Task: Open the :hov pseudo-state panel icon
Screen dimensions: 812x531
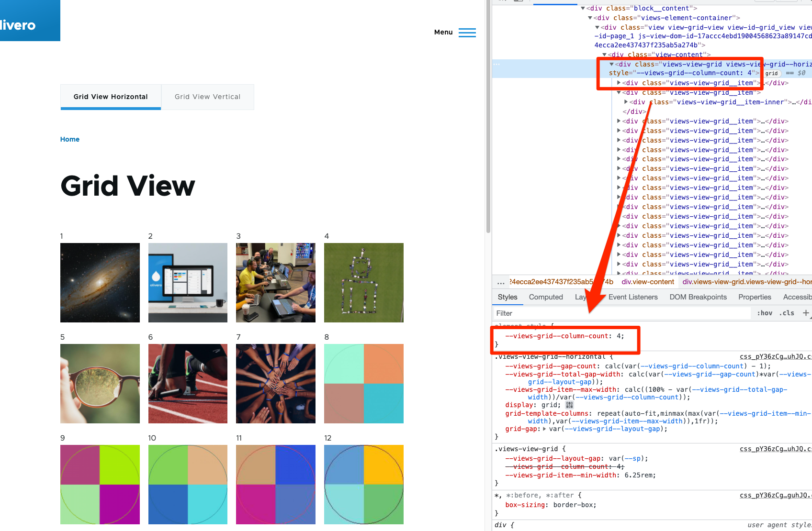Action: click(x=765, y=313)
